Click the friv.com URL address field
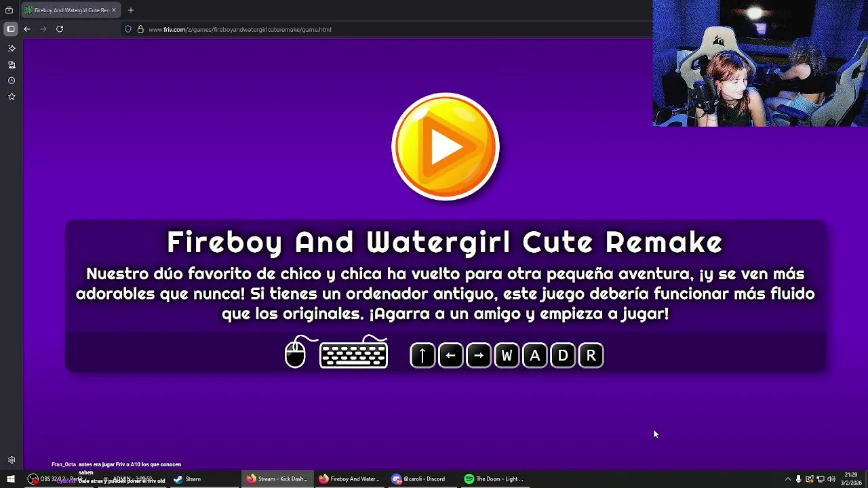Screen dimensions: 868x488 387,29
